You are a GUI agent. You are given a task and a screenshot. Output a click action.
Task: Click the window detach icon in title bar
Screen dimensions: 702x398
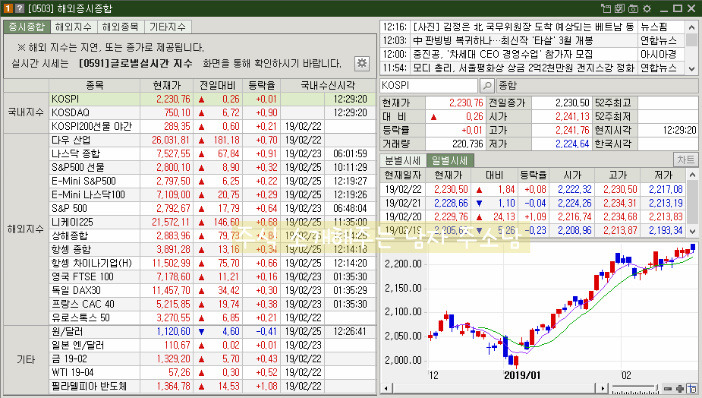coord(606,8)
